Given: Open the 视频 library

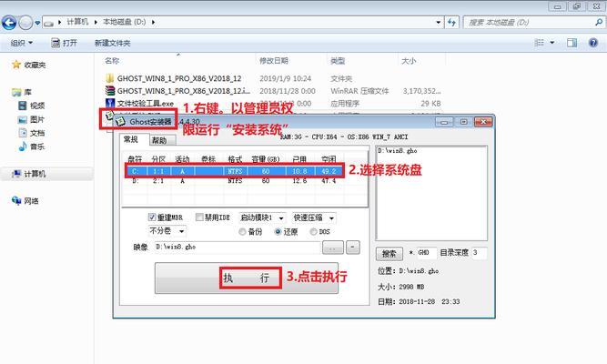Looking at the screenshot, I should tap(32, 106).
